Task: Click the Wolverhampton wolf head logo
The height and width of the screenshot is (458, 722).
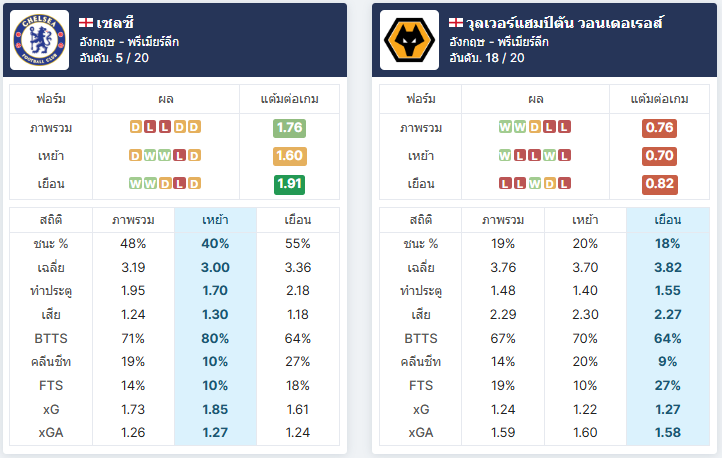Action: 409,40
